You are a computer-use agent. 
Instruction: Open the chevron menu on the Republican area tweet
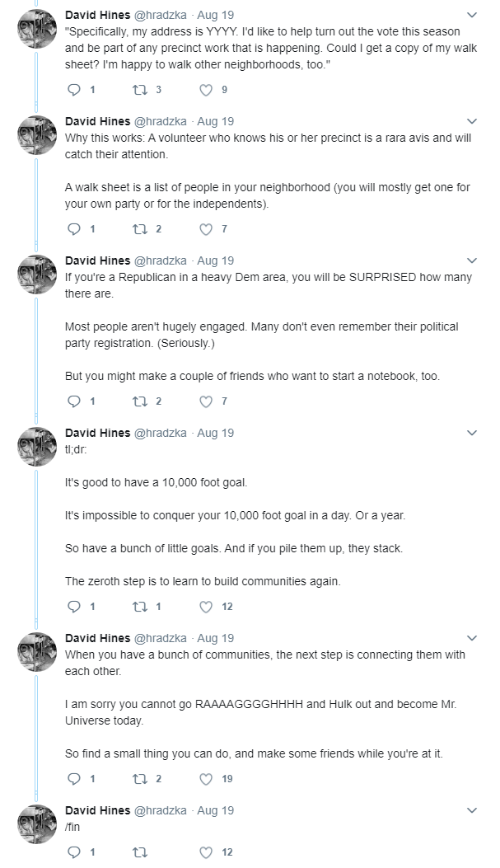point(472,260)
